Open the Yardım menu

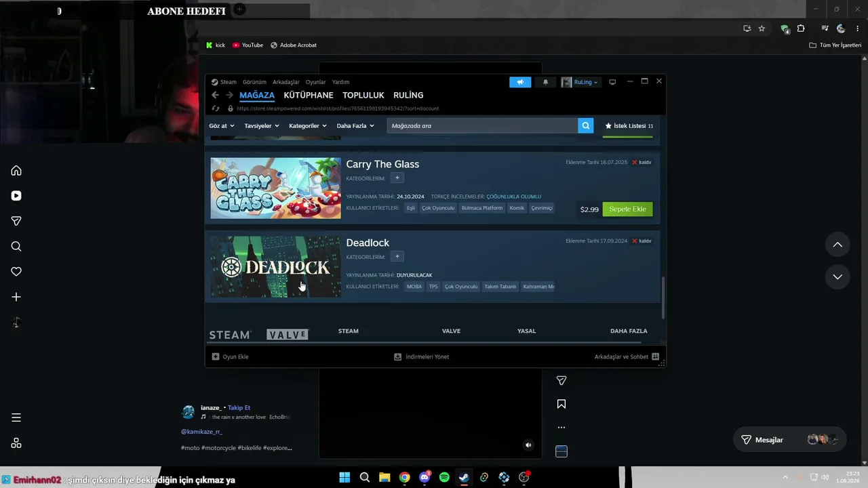point(340,82)
